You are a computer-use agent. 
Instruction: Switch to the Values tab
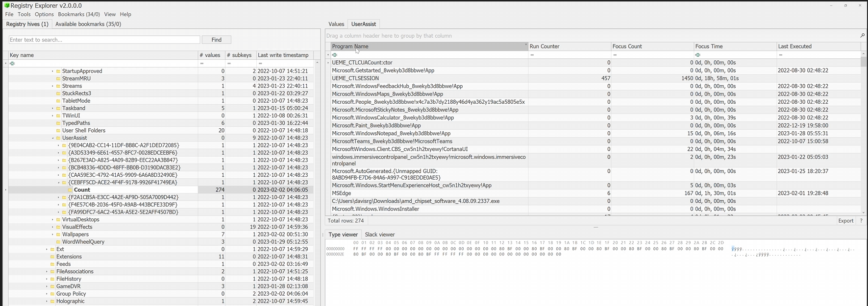pyautogui.click(x=336, y=24)
